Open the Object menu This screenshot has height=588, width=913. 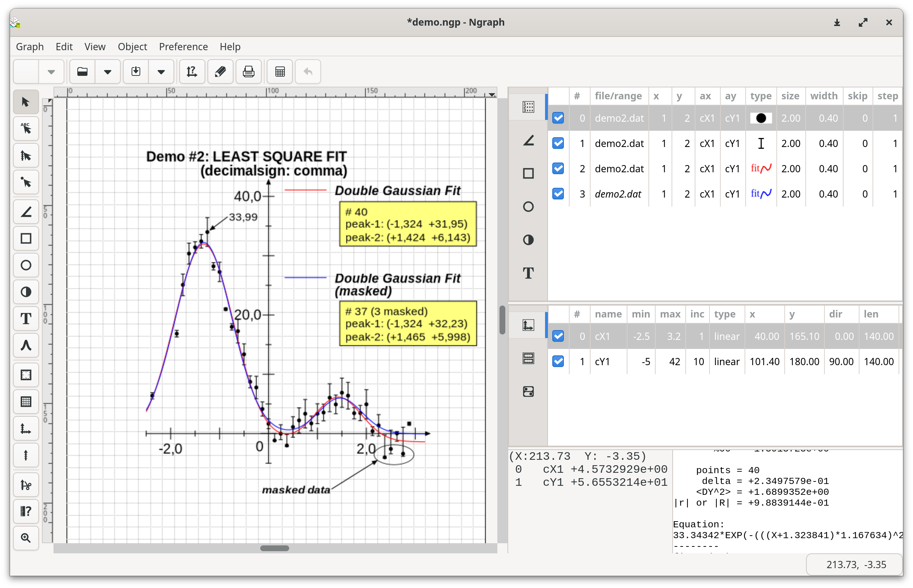tap(132, 47)
